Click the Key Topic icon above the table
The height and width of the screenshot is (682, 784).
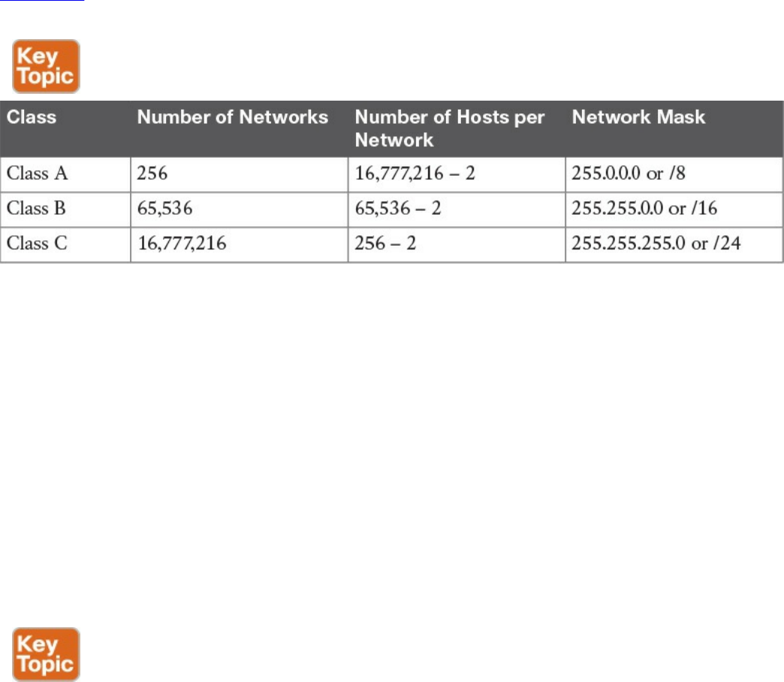[x=46, y=67]
